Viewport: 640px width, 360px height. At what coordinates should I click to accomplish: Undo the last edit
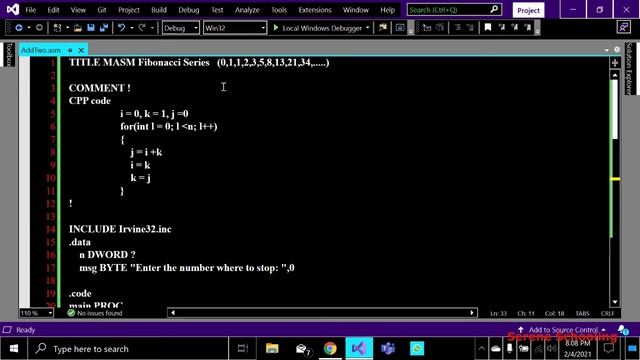(121, 28)
